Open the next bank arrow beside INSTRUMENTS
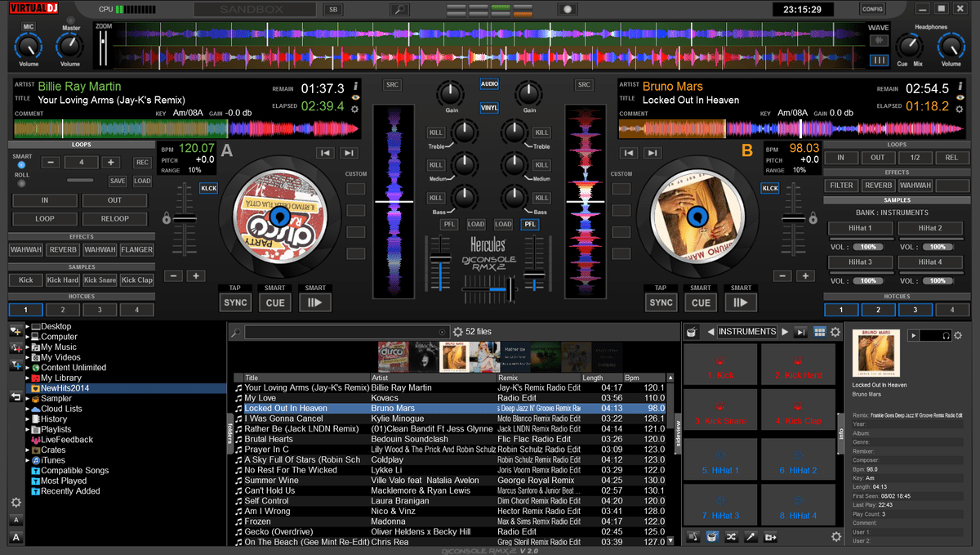Viewport: 980px width, 555px height. point(785,330)
